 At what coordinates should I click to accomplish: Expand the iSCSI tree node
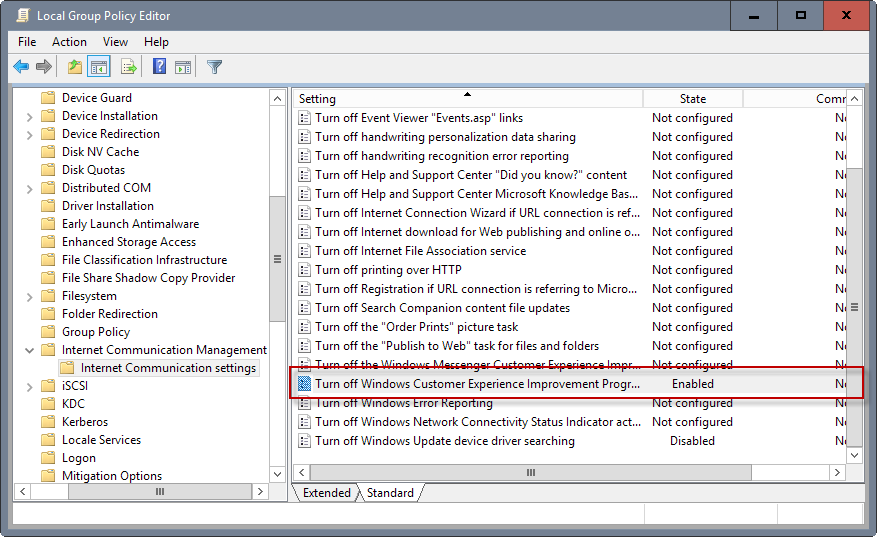tap(30, 387)
